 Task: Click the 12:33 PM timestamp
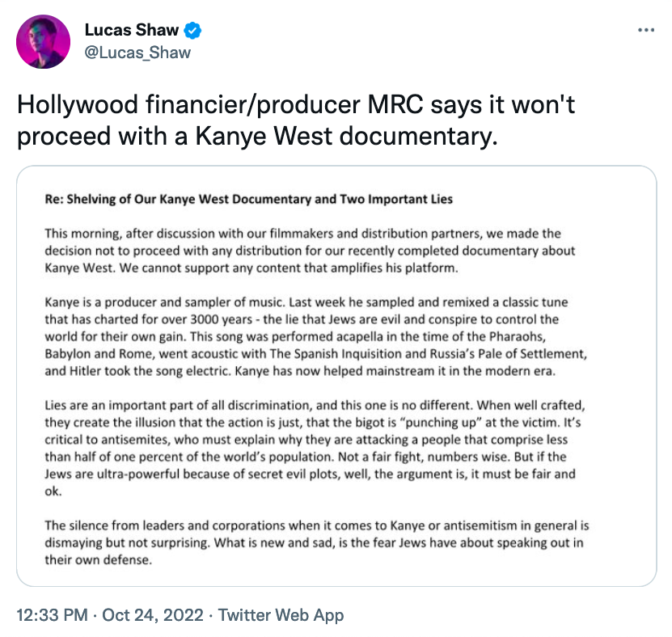click(x=52, y=615)
